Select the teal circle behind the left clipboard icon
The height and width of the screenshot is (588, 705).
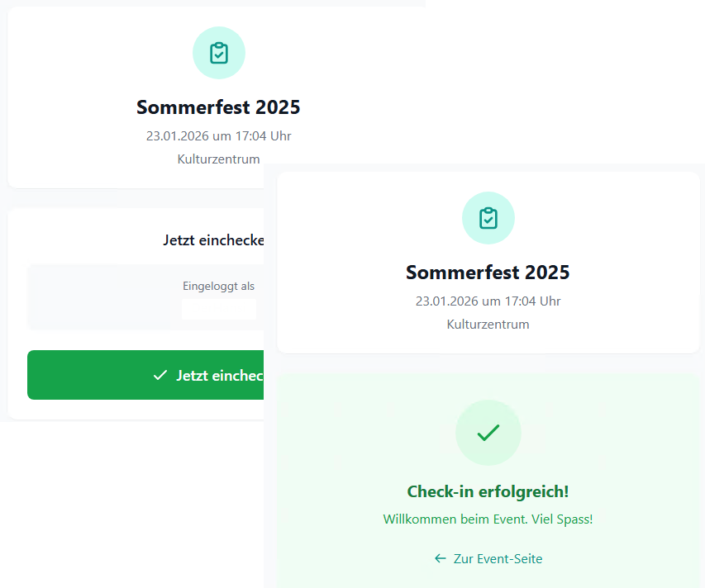202,40
